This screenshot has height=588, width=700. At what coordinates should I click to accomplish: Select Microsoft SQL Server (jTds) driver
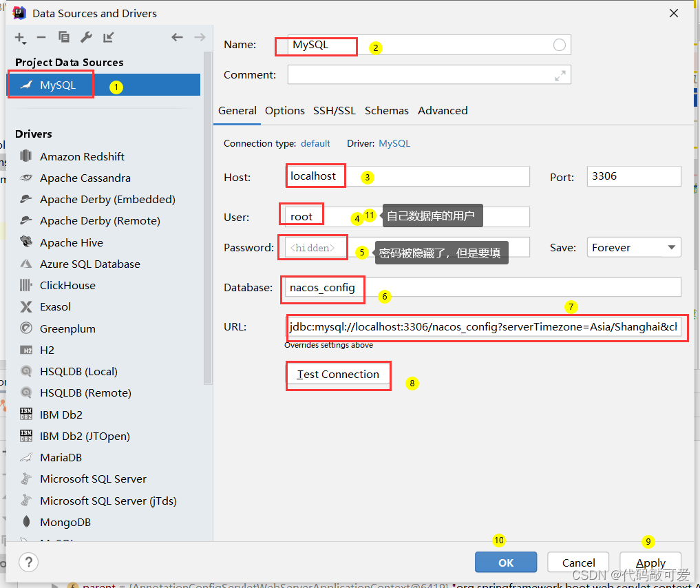107,501
